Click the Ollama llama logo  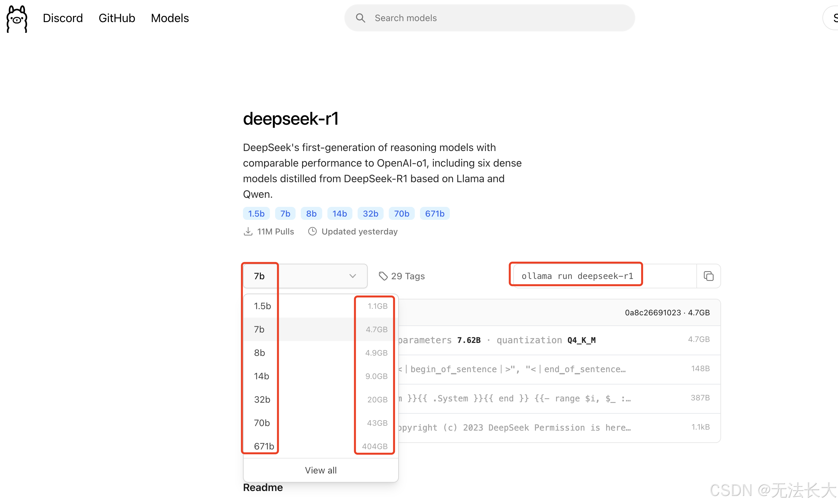click(x=17, y=19)
